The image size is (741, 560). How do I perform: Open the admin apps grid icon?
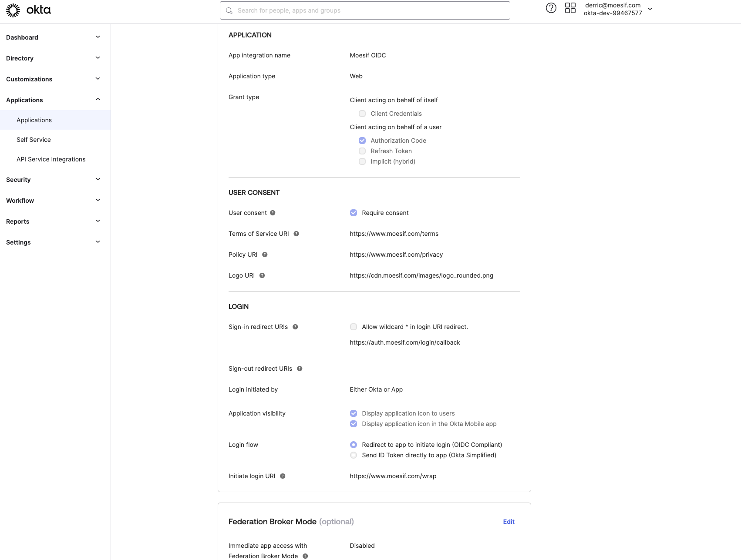570,7
